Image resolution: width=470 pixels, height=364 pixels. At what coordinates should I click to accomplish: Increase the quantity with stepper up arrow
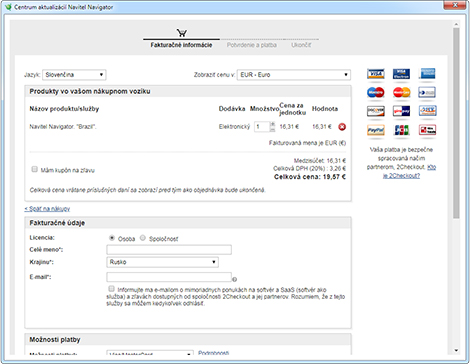(273, 124)
